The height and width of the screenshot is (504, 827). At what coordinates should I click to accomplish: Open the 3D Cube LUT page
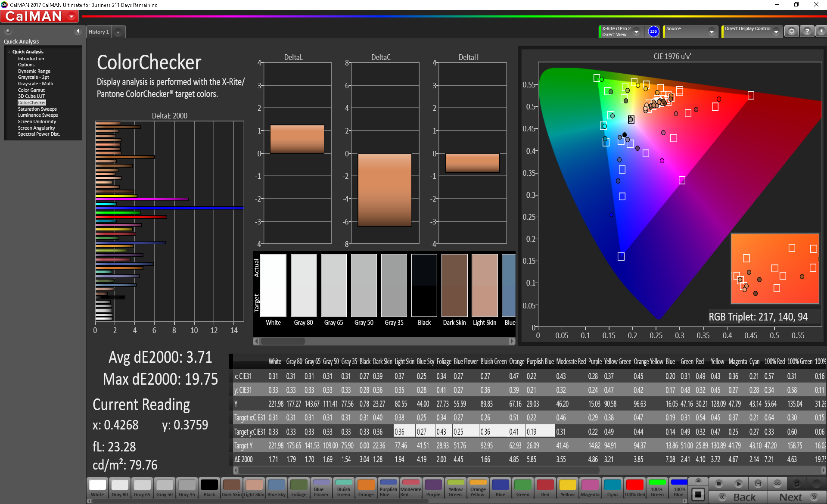(x=31, y=96)
